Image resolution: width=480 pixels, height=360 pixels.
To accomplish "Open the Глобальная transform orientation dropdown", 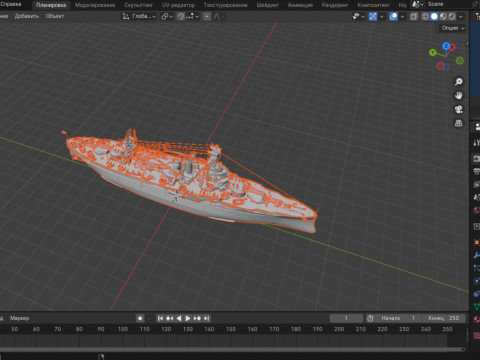I will (x=139, y=16).
